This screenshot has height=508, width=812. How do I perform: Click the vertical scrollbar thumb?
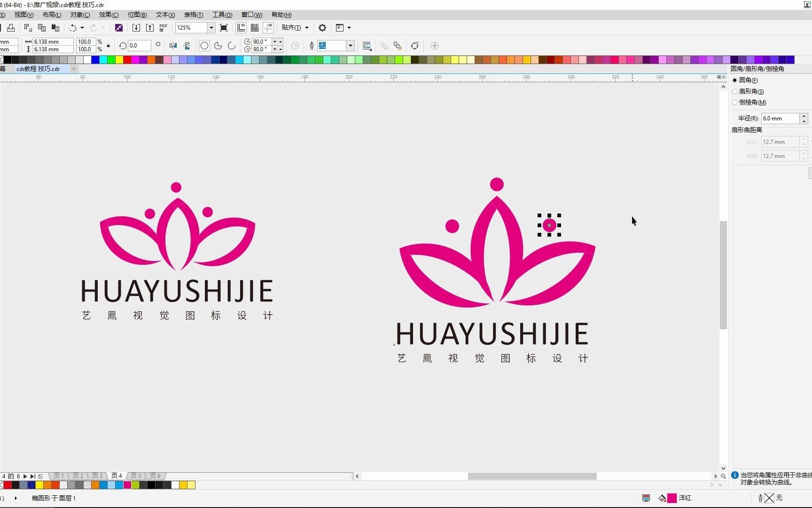click(723, 275)
